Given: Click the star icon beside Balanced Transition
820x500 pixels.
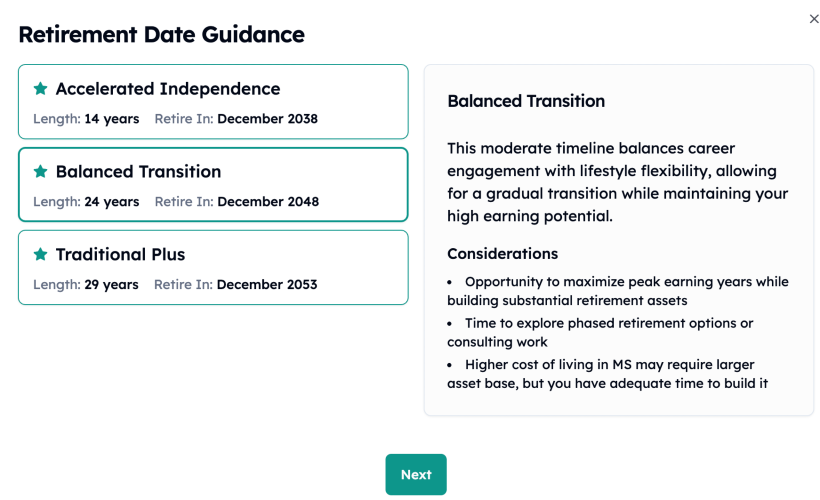Looking at the screenshot, I should pyautogui.click(x=40, y=171).
